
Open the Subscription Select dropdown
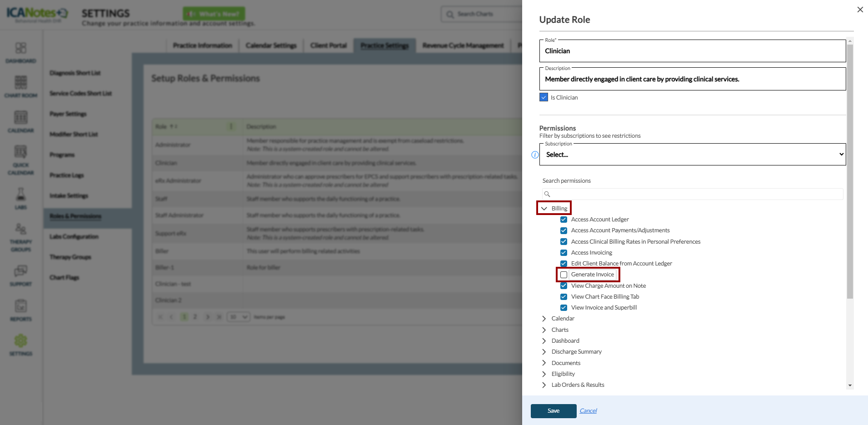click(693, 155)
